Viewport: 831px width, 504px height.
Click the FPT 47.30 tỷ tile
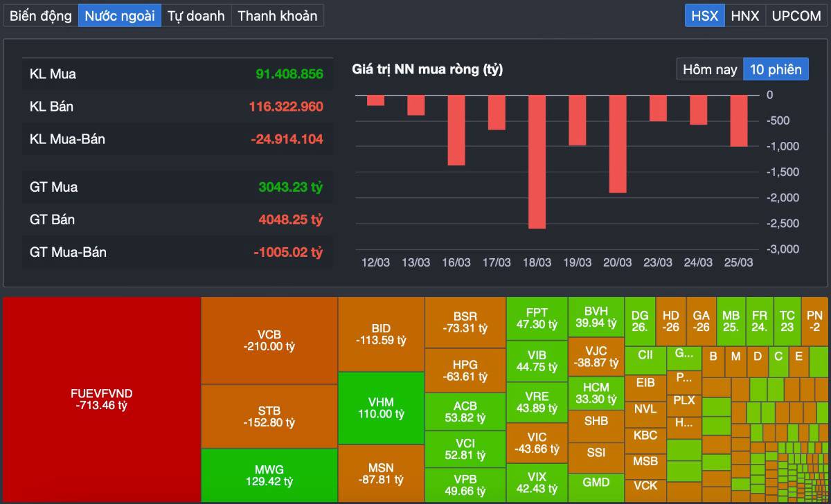[537, 318]
